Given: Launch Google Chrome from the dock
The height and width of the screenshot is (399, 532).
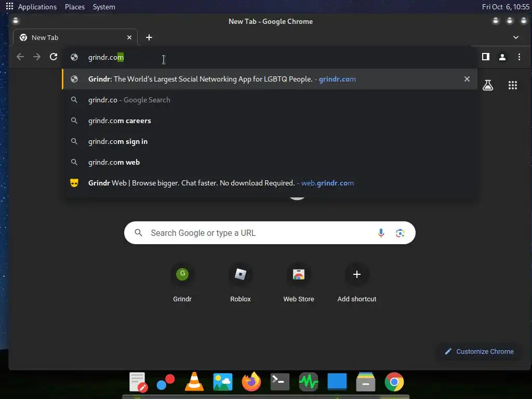Looking at the screenshot, I should 394,382.
